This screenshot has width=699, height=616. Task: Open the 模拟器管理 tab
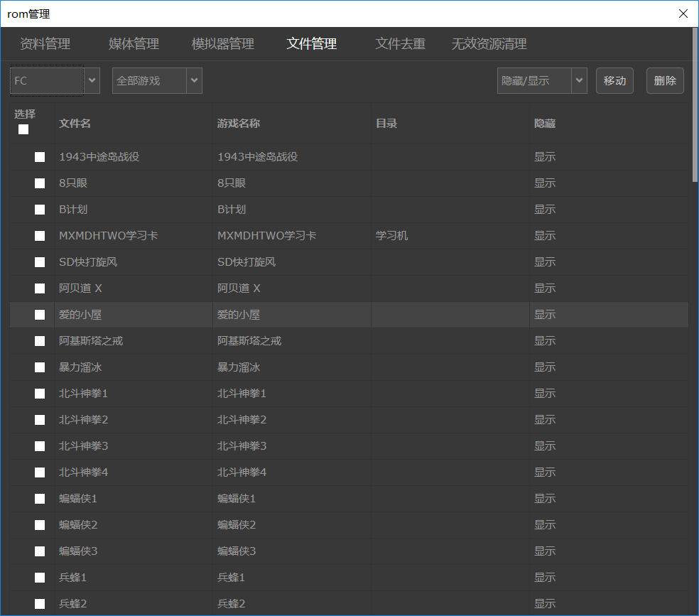pyautogui.click(x=222, y=44)
